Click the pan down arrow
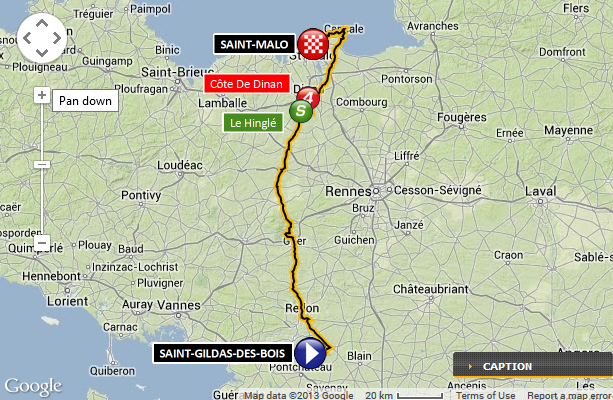 (x=42, y=52)
